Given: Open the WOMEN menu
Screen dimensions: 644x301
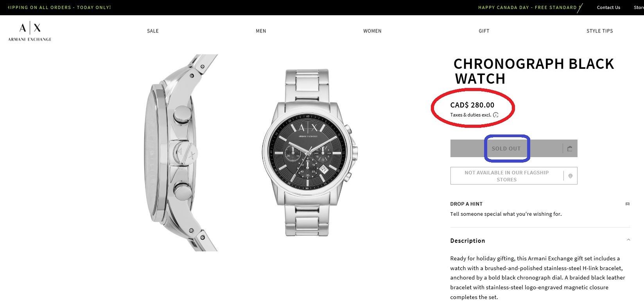Looking at the screenshot, I should [x=372, y=31].
